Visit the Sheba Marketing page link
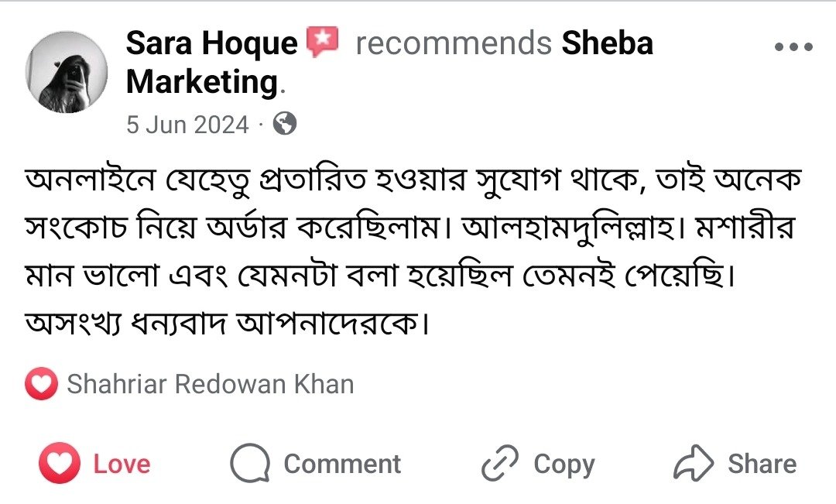836x504 pixels. coord(607,43)
